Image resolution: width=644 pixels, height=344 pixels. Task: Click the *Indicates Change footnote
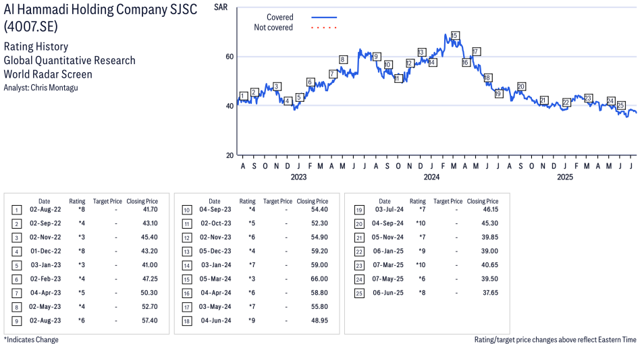click(31, 339)
